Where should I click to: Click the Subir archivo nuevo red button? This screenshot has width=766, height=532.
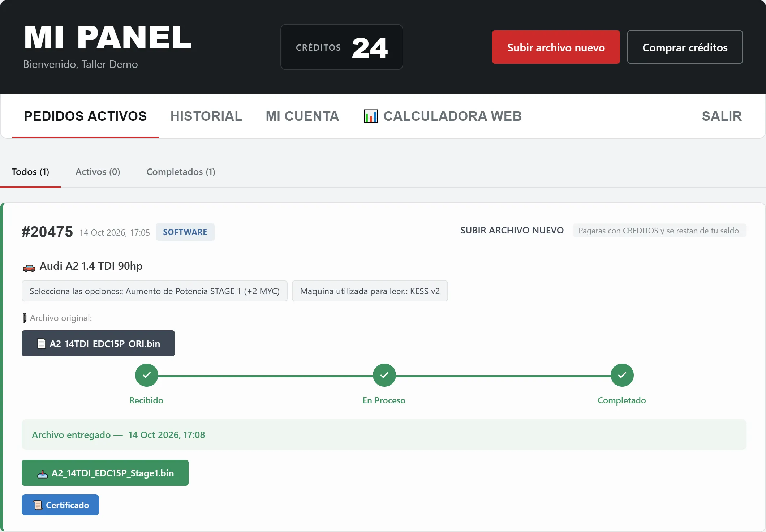[556, 47]
